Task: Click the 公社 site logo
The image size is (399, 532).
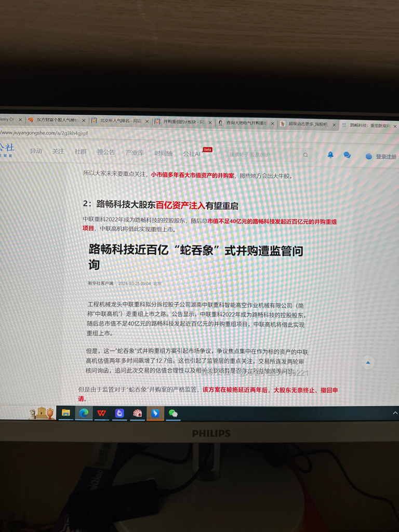Action: [7, 149]
